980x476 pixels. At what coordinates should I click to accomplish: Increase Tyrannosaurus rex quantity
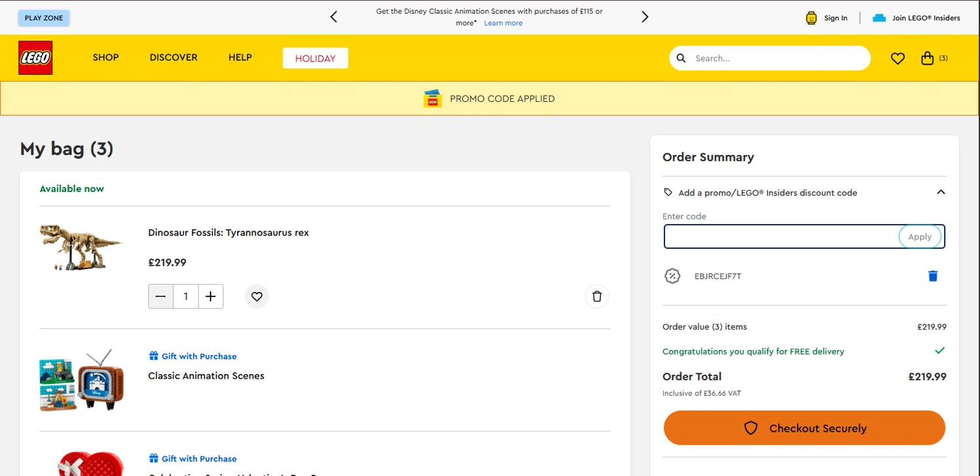coord(210,296)
